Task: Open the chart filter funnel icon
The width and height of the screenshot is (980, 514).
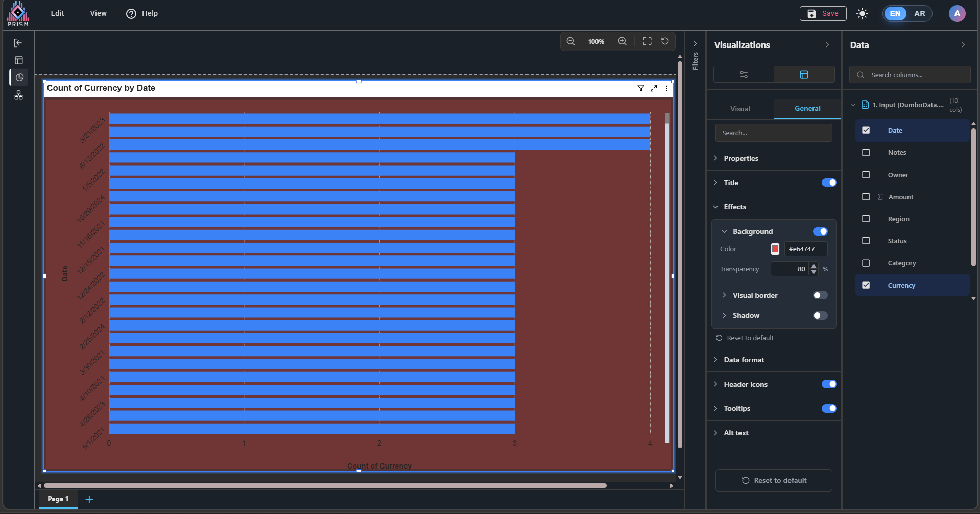Action: [x=641, y=88]
